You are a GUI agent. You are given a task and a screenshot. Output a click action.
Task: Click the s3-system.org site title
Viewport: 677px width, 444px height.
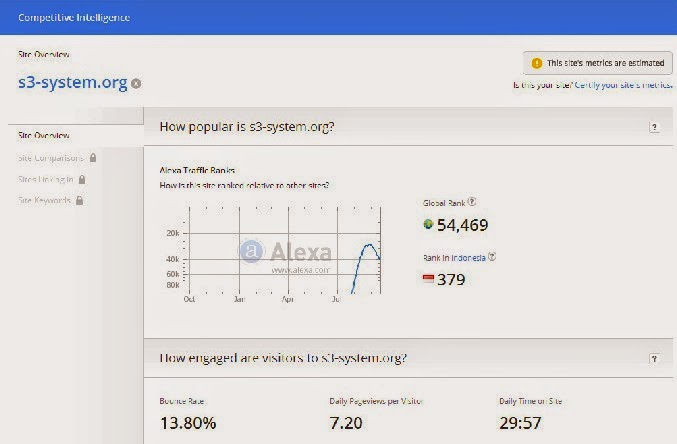(72, 83)
